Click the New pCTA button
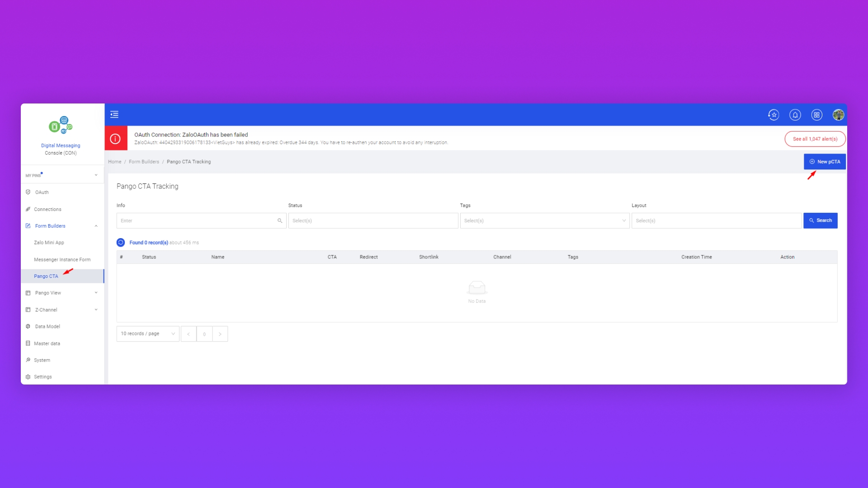868x488 pixels. (825, 162)
